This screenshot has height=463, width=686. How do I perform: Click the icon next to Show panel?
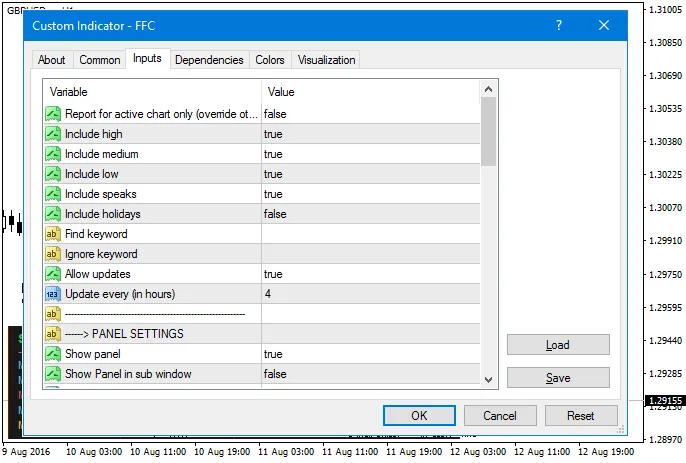pos(53,354)
